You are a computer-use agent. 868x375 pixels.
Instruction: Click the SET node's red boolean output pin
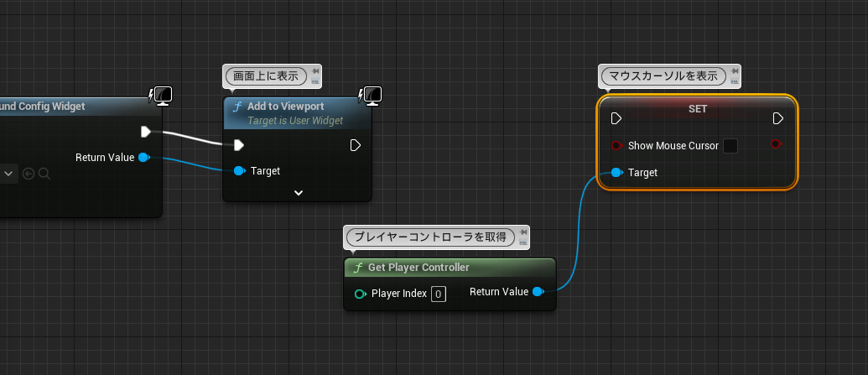tap(776, 144)
